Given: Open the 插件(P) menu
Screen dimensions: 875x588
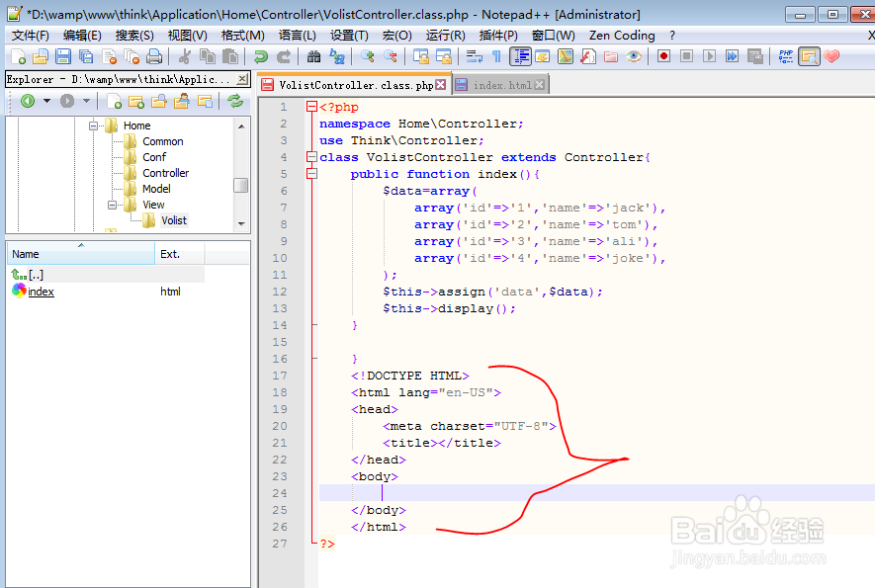Looking at the screenshot, I should [x=498, y=36].
